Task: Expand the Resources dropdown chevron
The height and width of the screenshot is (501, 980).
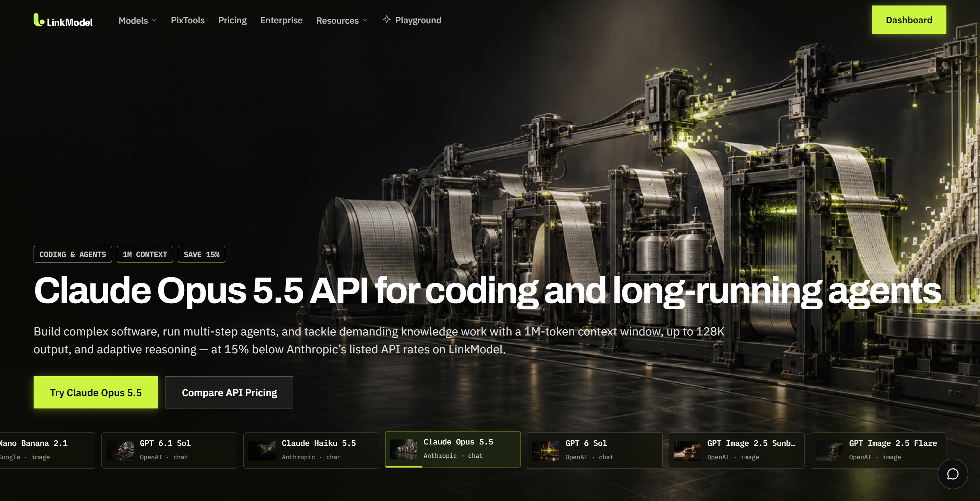Action: coord(365,21)
